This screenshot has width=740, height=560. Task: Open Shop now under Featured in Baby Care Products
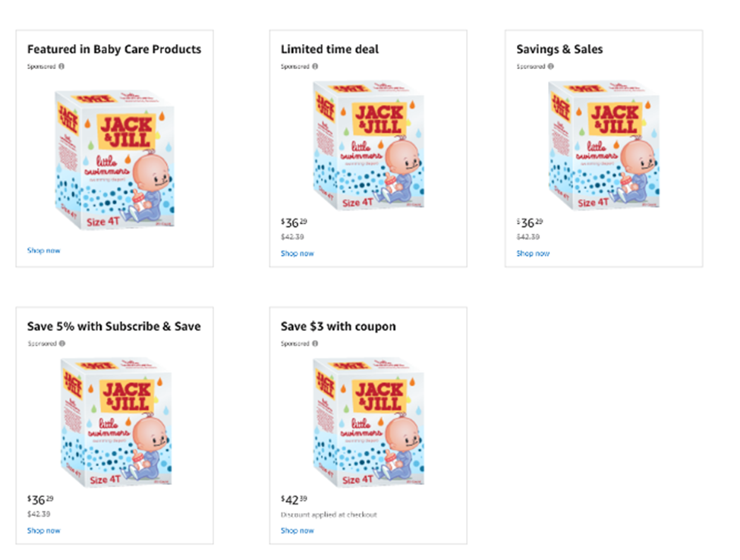[x=43, y=250]
